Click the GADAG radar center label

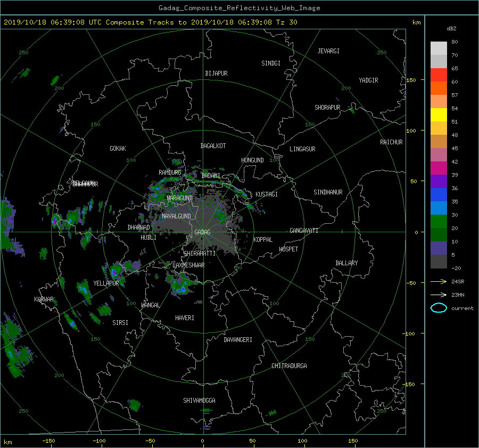203,232
